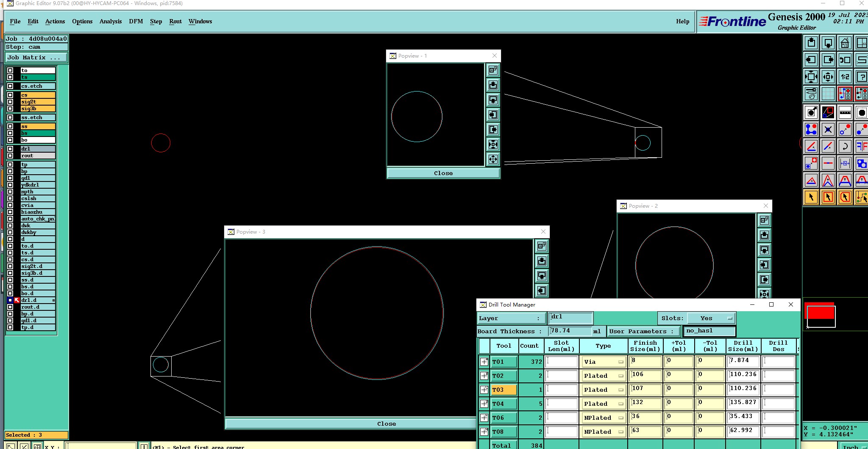Toggle display checkbox for layer drl
868x449 pixels.
(10, 149)
